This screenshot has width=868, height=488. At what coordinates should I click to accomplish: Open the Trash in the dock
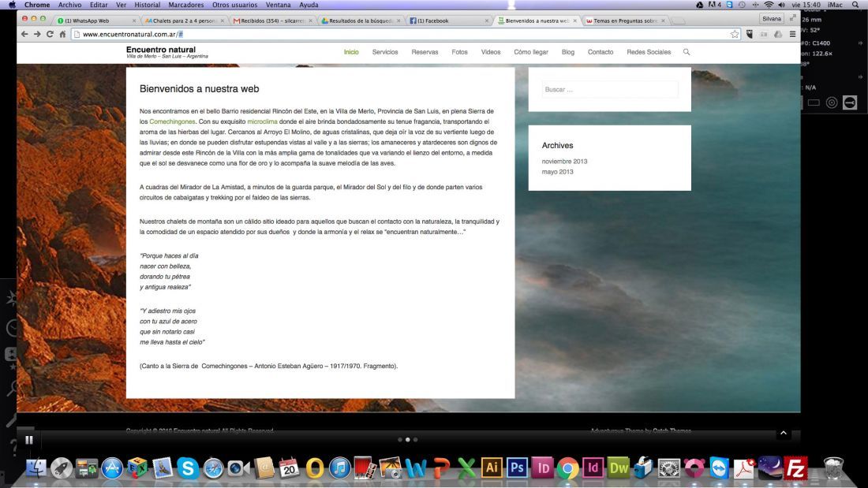[x=832, y=468]
